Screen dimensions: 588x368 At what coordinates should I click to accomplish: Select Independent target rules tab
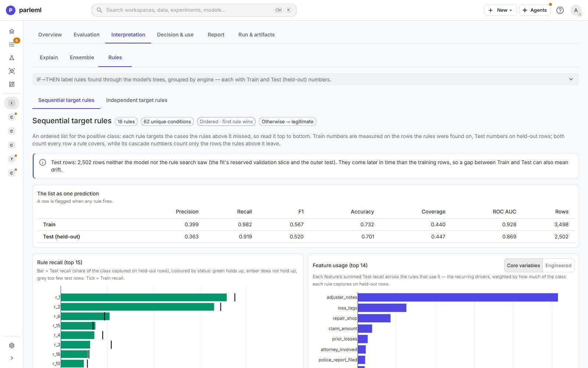[137, 100]
